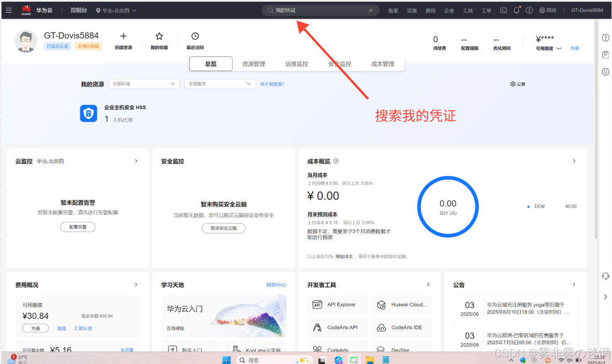The width and height of the screenshot is (612, 364).
Task: Open the 全部服务 services dropdown
Action: tap(219, 84)
